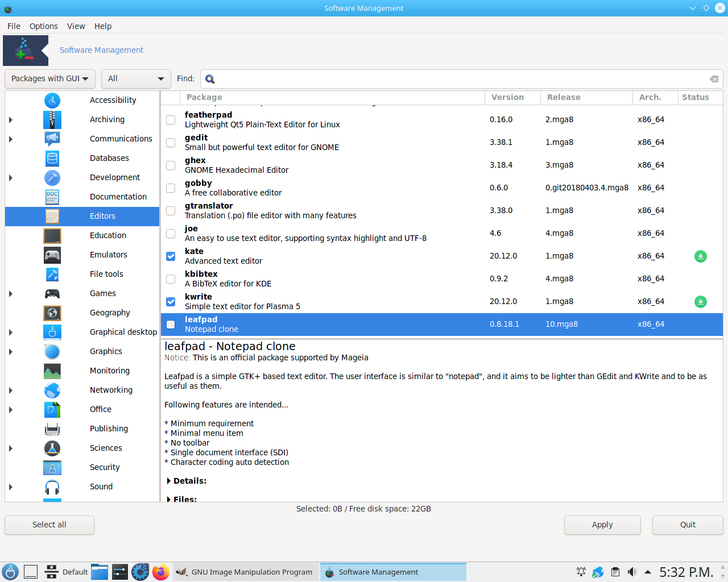Select the Documentation category icon

pos(52,197)
